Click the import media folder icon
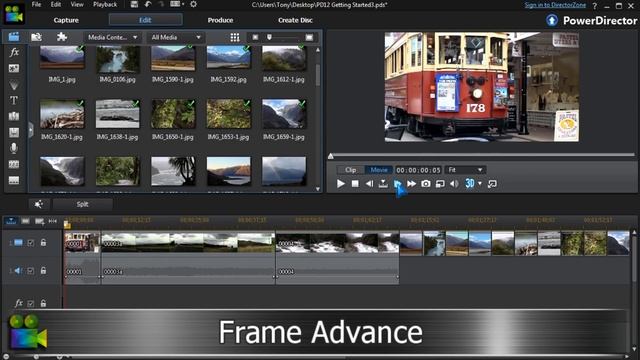The image size is (640, 360). pos(36,37)
